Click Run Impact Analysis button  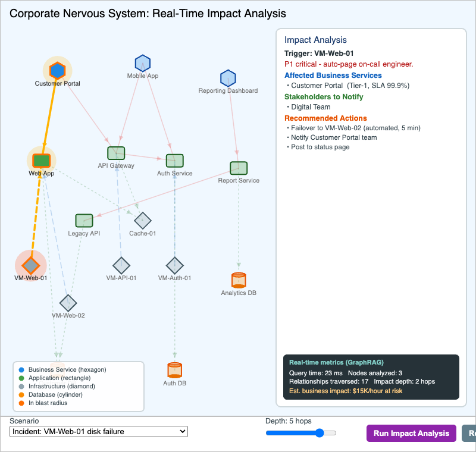[411, 433]
